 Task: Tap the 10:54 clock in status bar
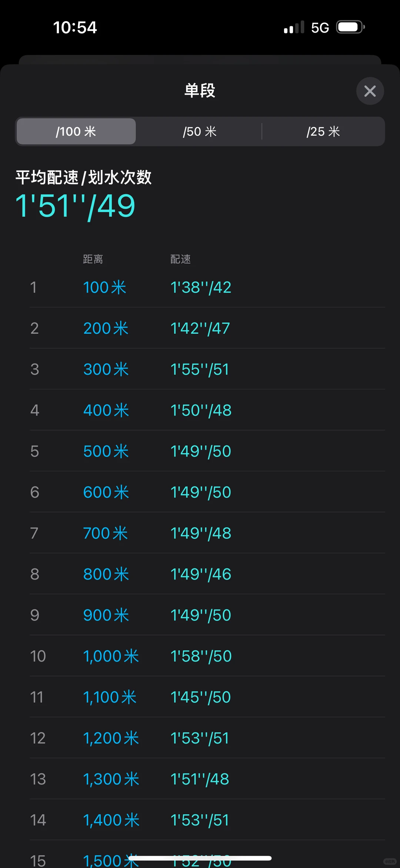coord(75,27)
